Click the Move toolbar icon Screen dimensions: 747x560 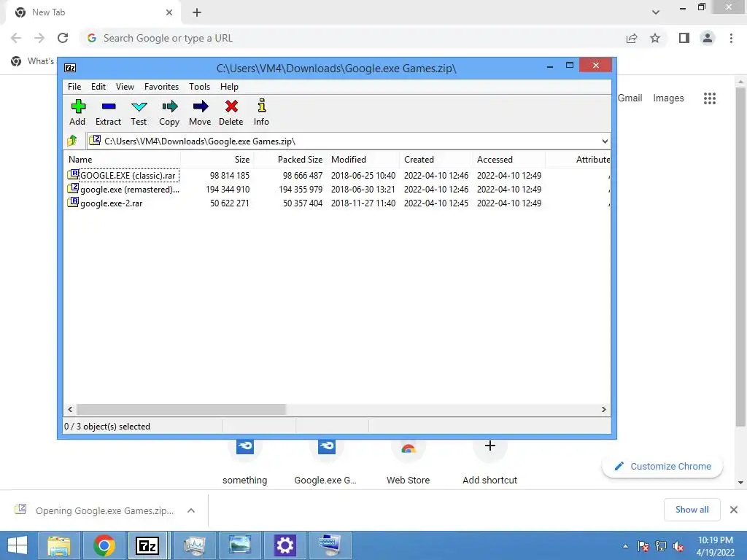point(200,112)
